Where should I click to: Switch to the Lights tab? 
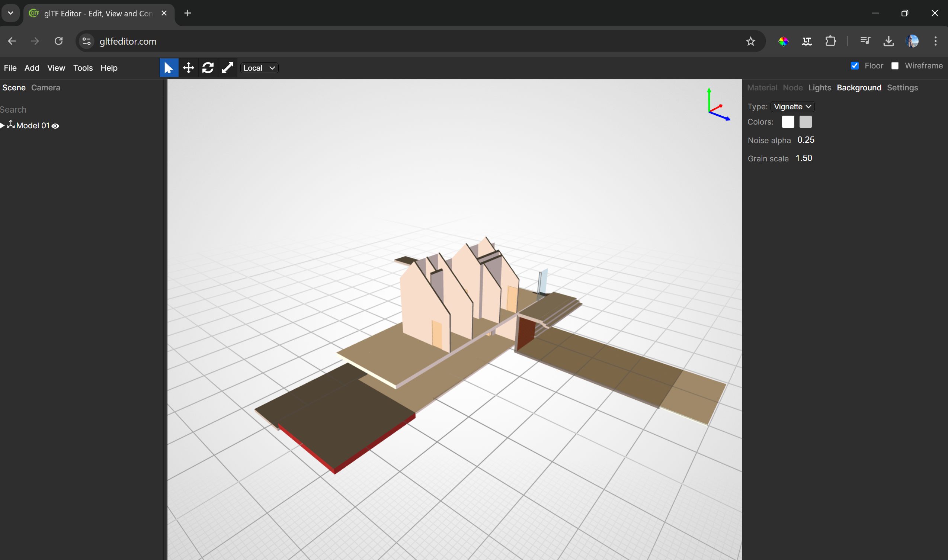coord(820,87)
